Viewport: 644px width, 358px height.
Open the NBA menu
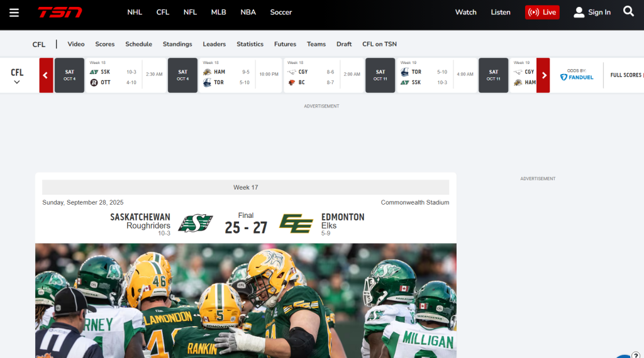(248, 13)
